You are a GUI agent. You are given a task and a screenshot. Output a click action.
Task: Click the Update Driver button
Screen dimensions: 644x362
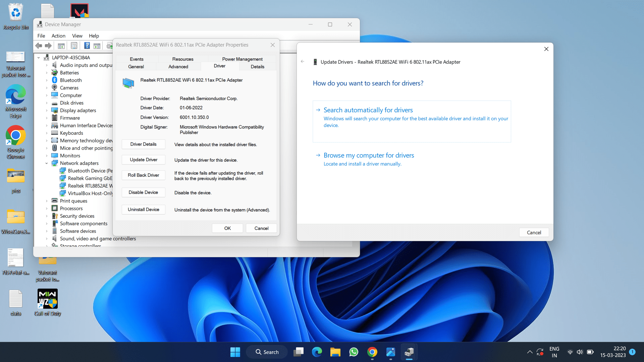pos(143,160)
